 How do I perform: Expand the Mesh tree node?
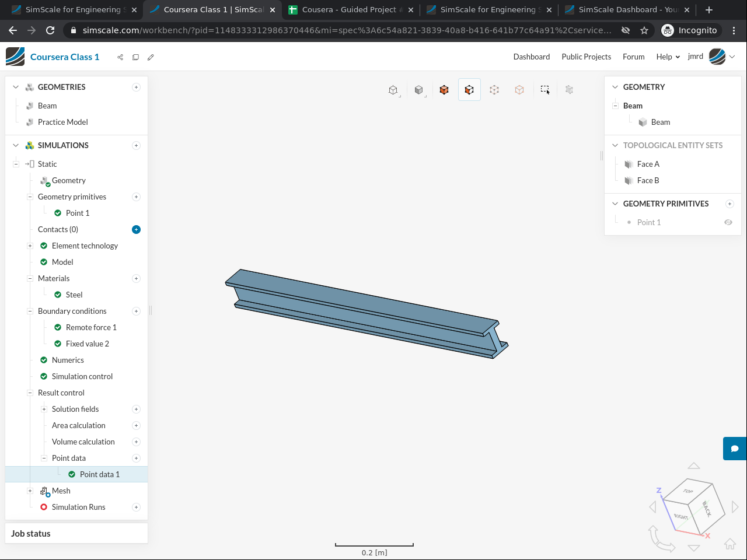(x=30, y=491)
